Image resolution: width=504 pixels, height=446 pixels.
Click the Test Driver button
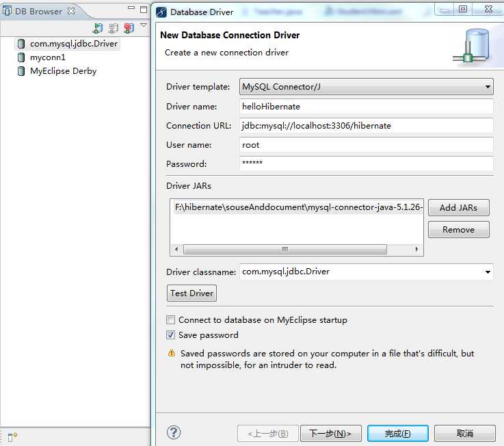click(191, 293)
